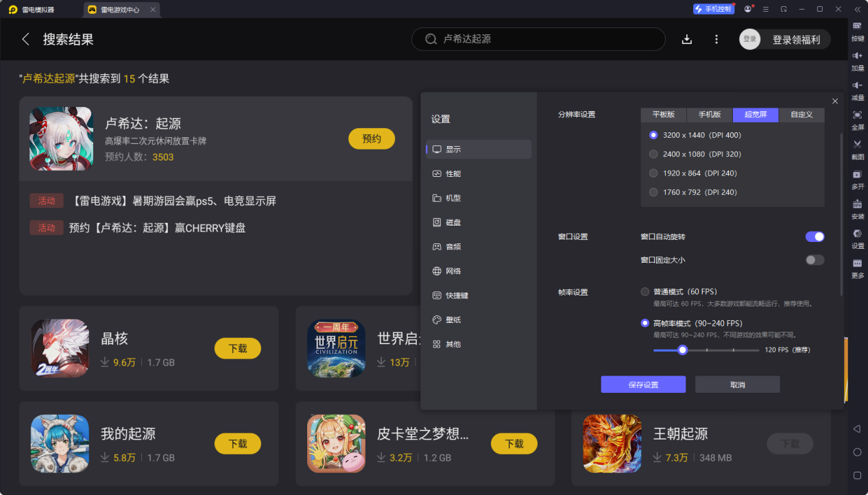Image resolution: width=868 pixels, height=495 pixels.
Task: Collapse the sidebar with double-arrow icon
Action: pos(857,9)
